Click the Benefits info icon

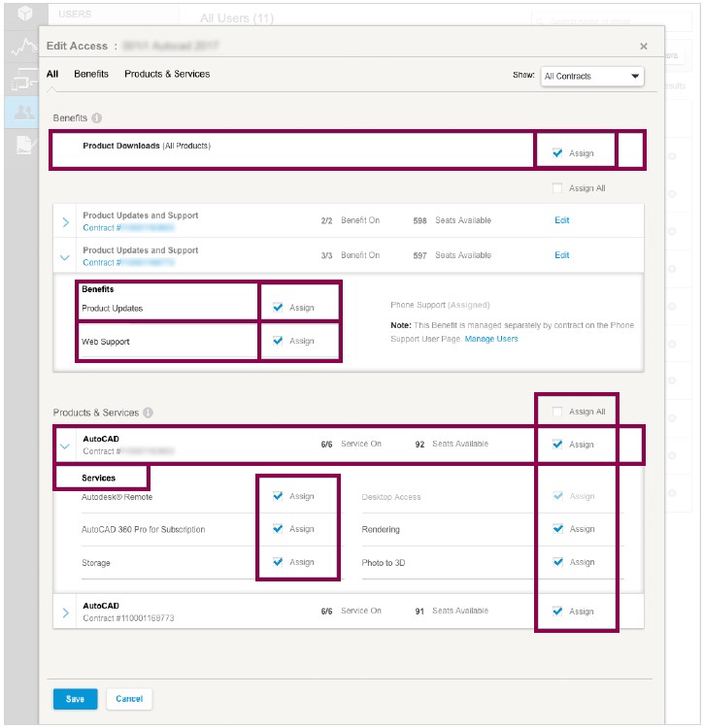coord(96,117)
